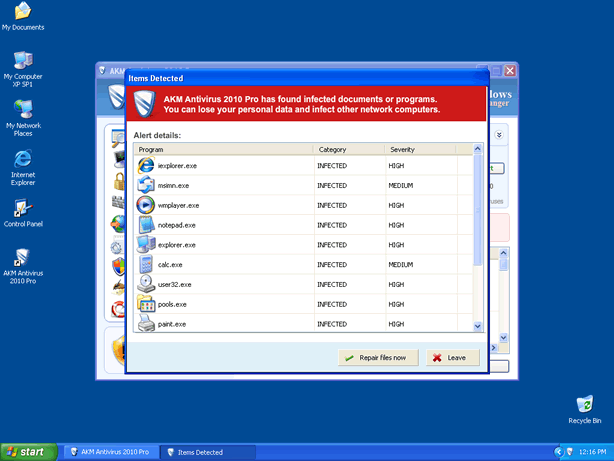
Task: Click the iexplorer.exe program icon
Action: point(146,165)
